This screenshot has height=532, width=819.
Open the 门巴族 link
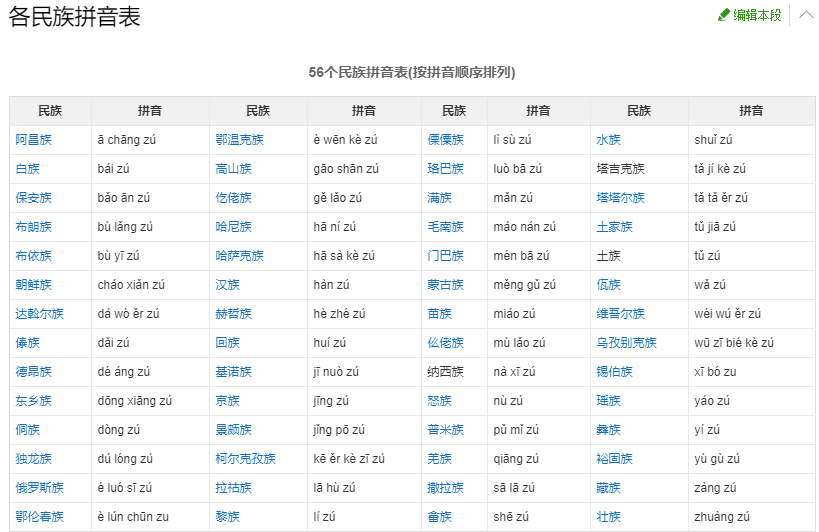click(446, 256)
